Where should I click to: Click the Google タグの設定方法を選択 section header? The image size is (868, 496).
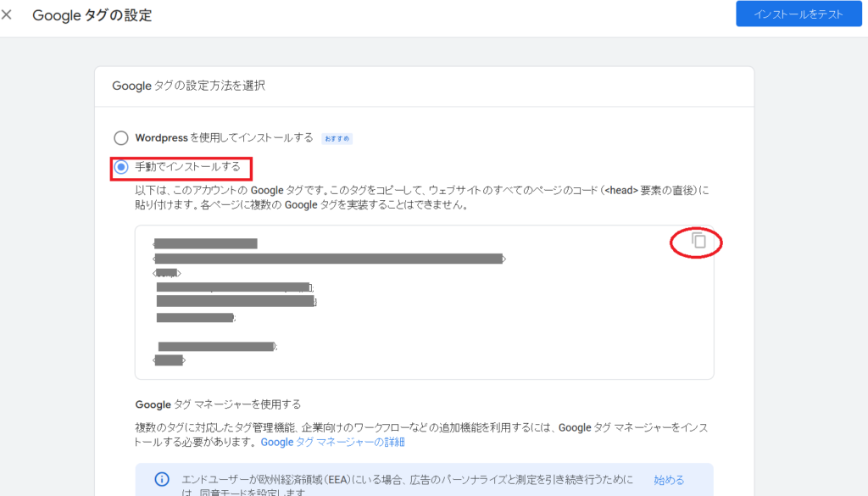(190, 86)
